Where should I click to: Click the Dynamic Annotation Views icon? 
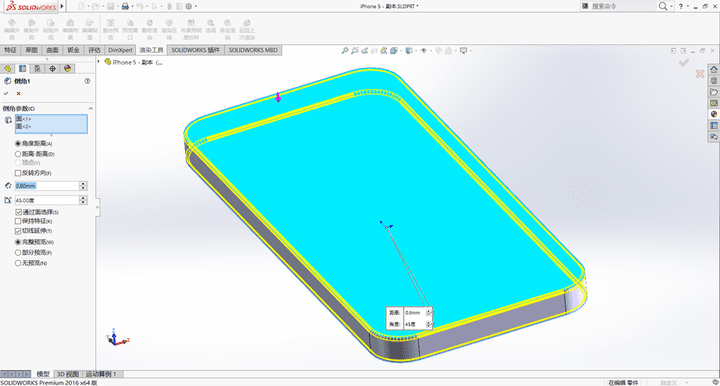tap(384, 50)
